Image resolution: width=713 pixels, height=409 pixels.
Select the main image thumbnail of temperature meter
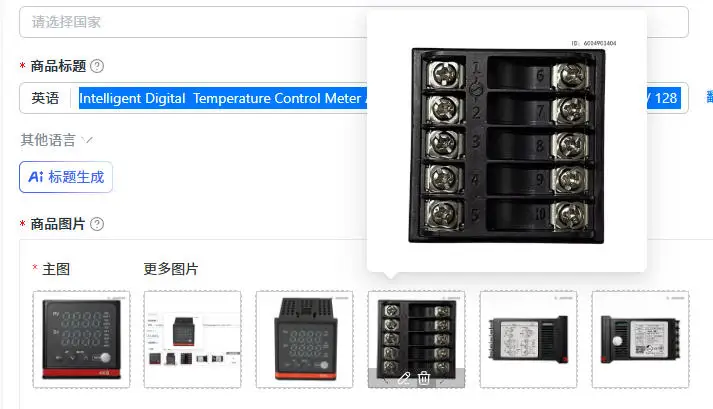pos(81,339)
